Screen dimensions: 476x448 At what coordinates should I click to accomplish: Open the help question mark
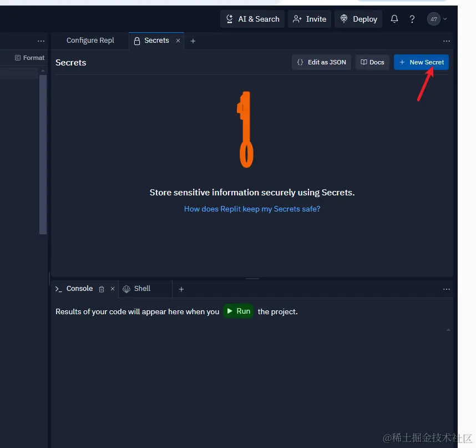coord(412,19)
